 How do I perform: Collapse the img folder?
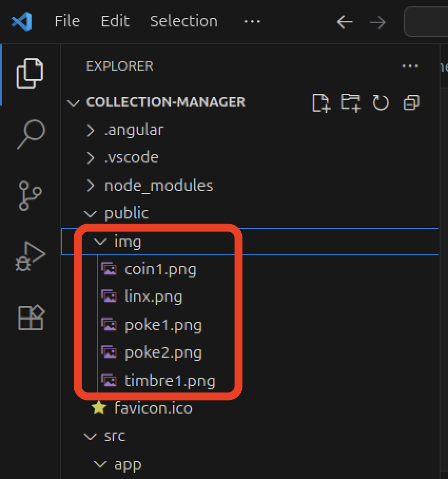click(127, 242)
